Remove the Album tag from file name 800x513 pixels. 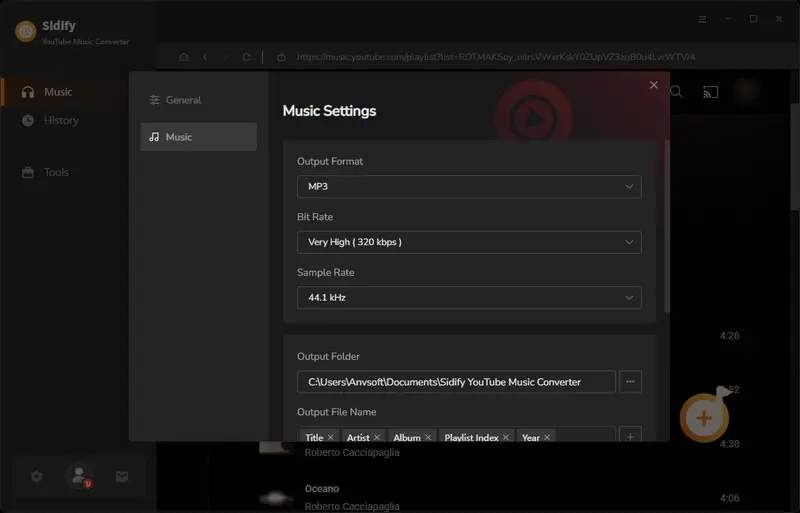pyautogui.click(x=428, y=437)
